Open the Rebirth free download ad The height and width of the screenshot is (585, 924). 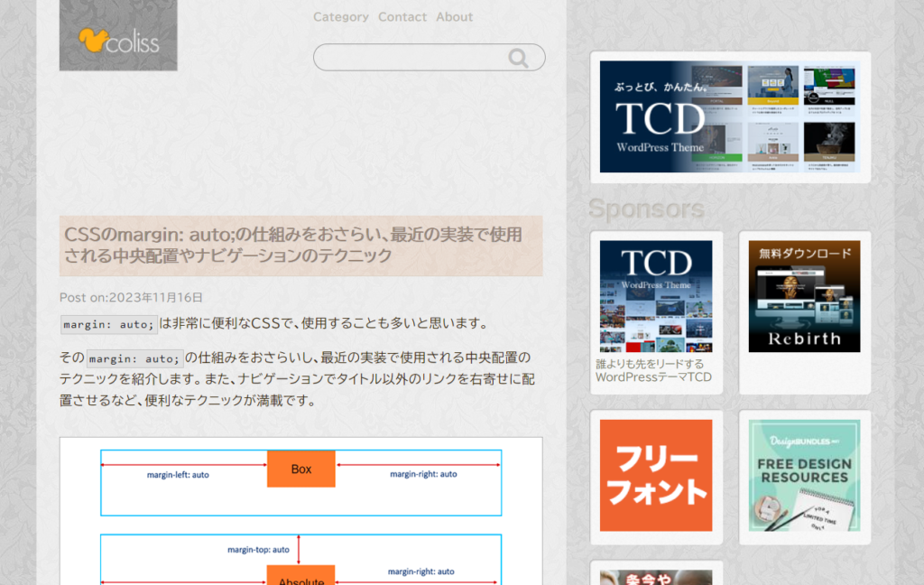click(804, 296)
